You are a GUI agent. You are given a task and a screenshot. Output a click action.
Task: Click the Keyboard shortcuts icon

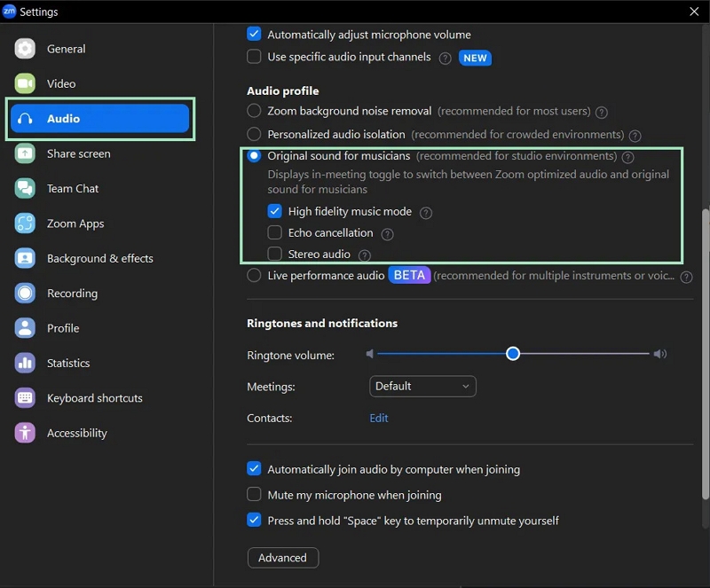click(x=25, y=398)
